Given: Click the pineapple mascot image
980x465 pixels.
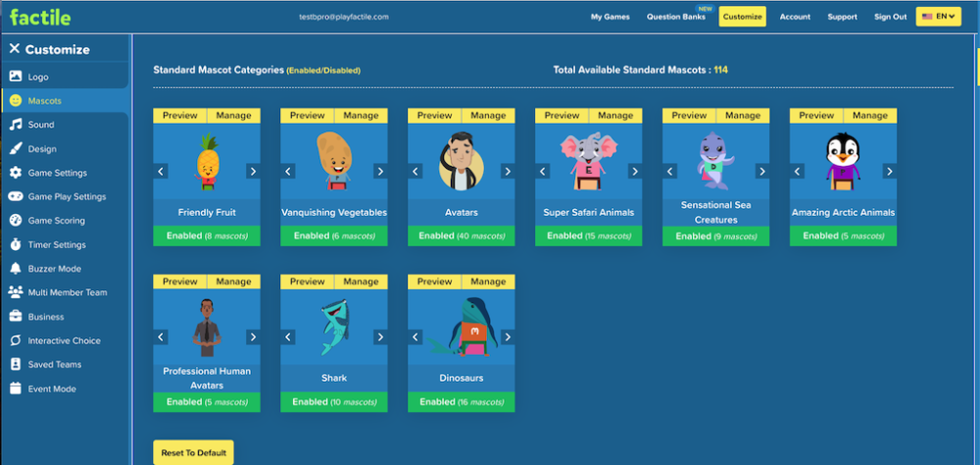Looking at the screenshot, I should 207,161.
